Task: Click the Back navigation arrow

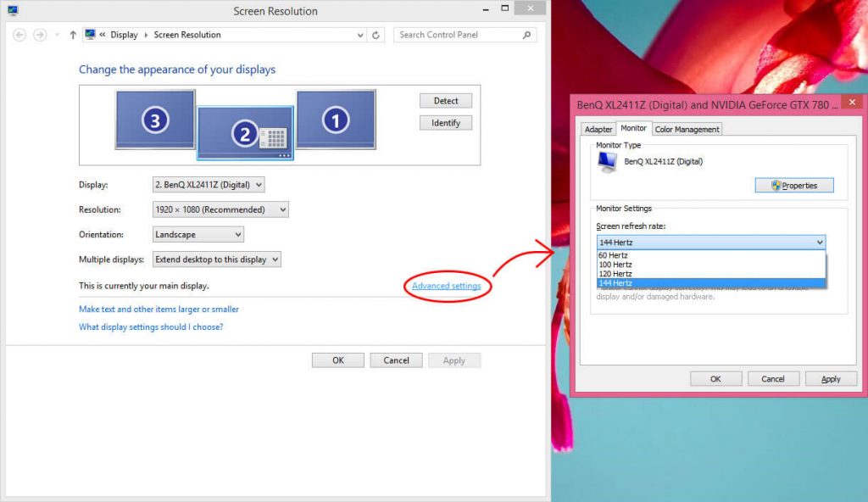Action: click(19, 35)
